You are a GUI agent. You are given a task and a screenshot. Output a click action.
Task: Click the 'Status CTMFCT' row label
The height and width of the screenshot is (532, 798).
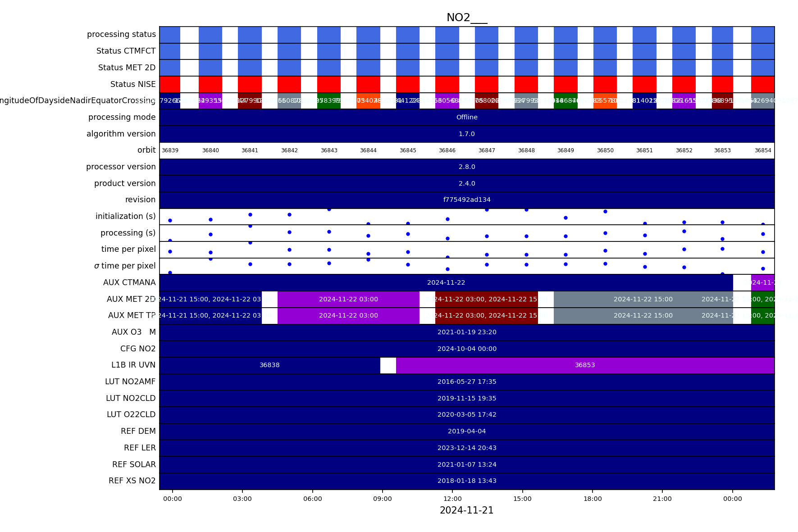click(126, 51)
